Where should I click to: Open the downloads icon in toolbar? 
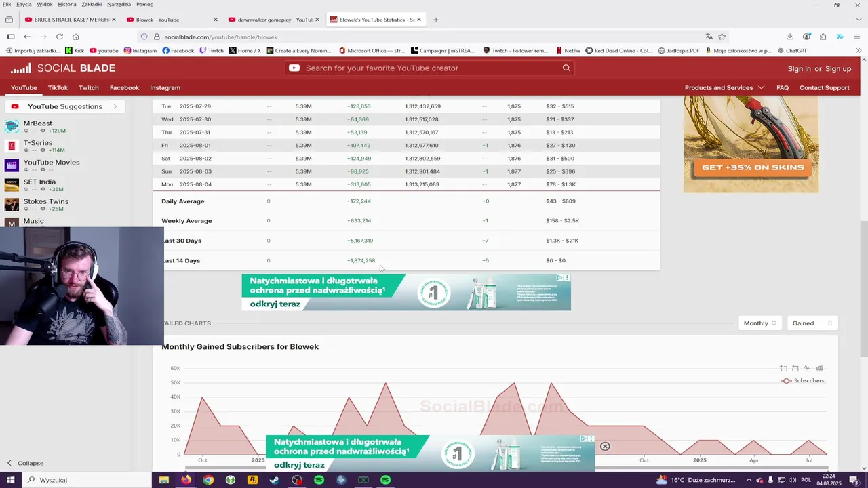click(790, 37)
